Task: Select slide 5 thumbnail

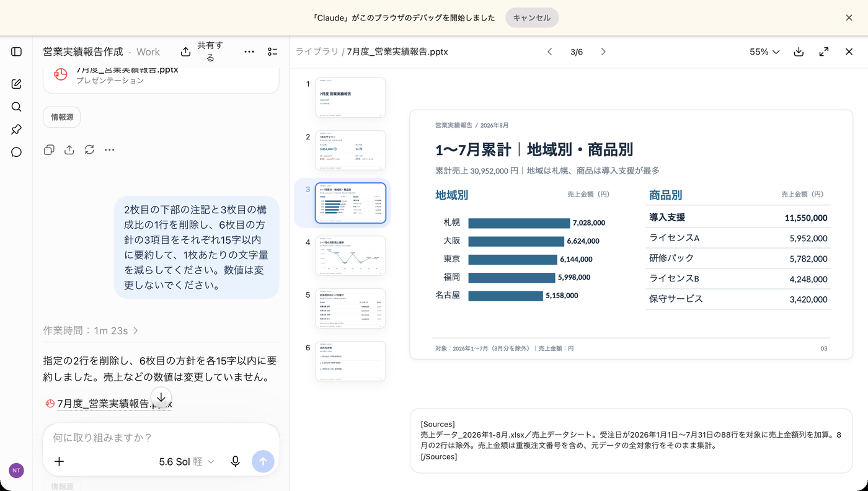Action: coord(350,308)
